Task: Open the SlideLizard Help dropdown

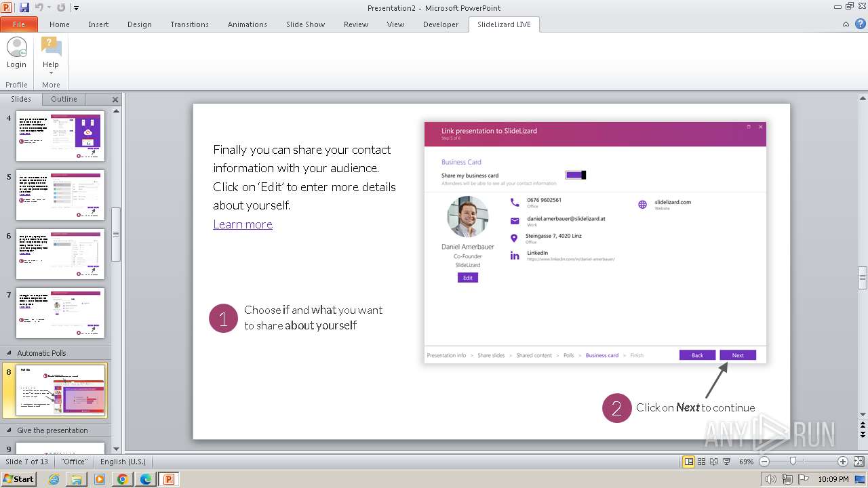Action: [x=51, y=56]
